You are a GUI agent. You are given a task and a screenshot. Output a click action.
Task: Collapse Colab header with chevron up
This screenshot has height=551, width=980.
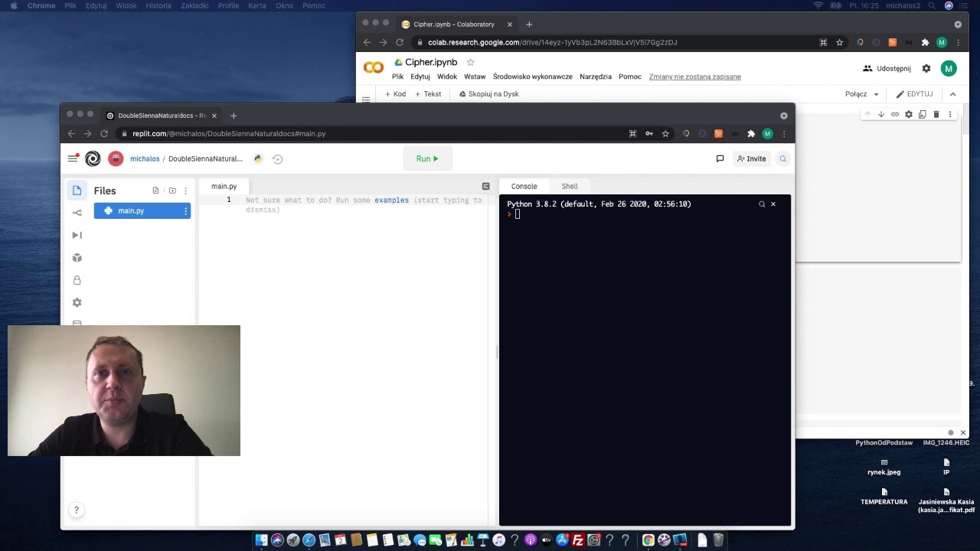[952, 94]
